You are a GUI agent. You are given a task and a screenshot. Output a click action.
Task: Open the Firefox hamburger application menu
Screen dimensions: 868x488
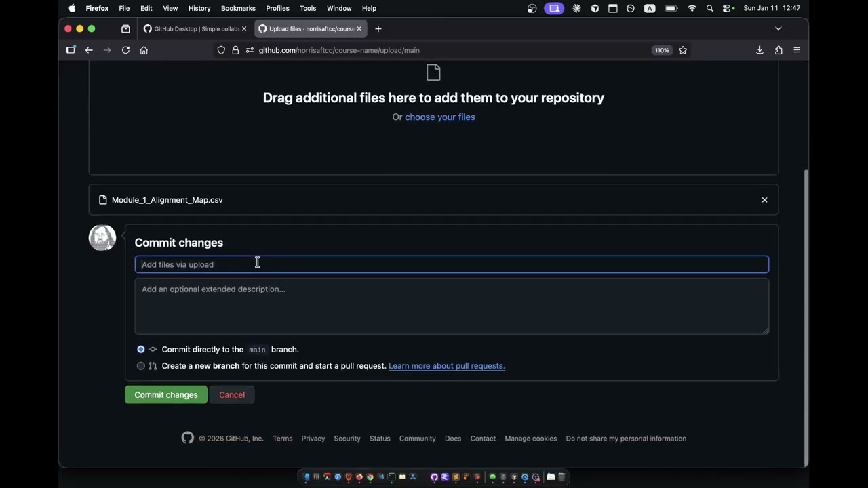[797, 50]
